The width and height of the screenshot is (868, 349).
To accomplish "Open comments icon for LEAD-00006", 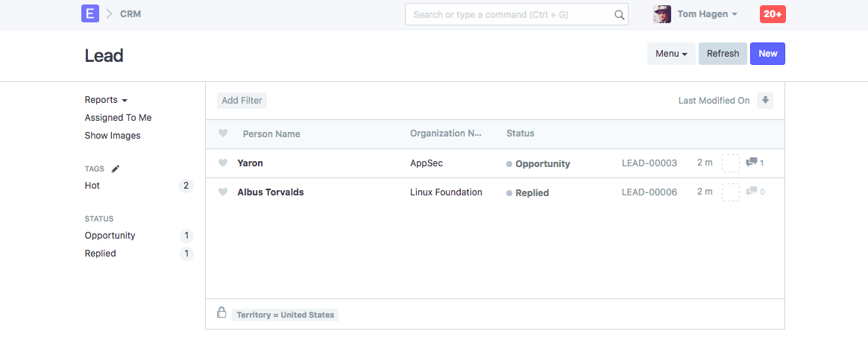I will tap(752, 192).
